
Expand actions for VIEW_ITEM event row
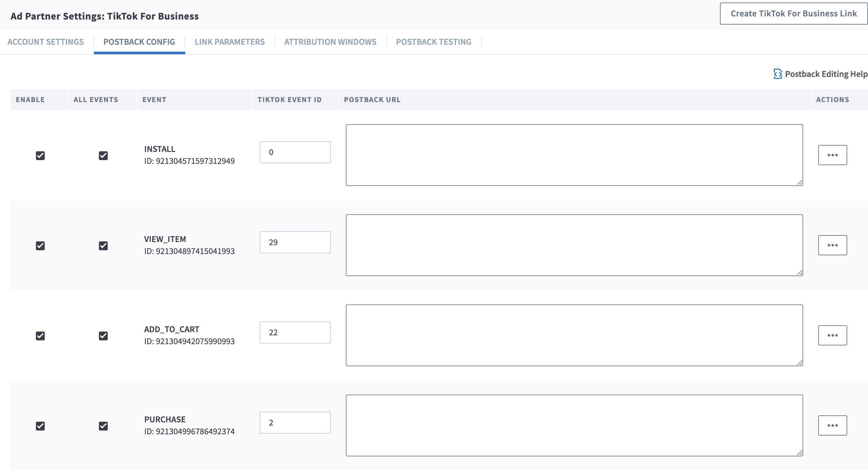coord(832,245)
